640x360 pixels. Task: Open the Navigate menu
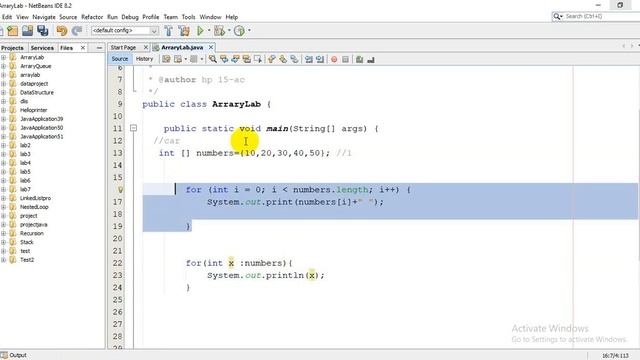click(x=44, y=17)
